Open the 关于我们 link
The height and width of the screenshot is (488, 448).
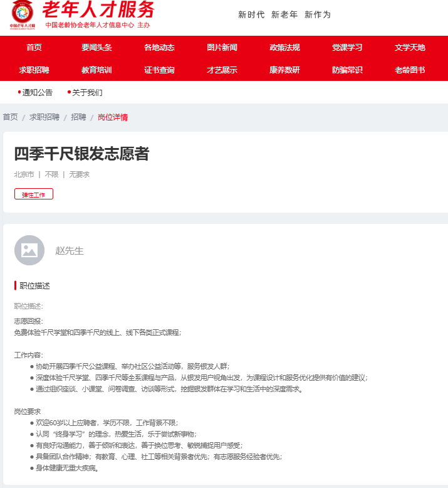[x=87, y=92]
